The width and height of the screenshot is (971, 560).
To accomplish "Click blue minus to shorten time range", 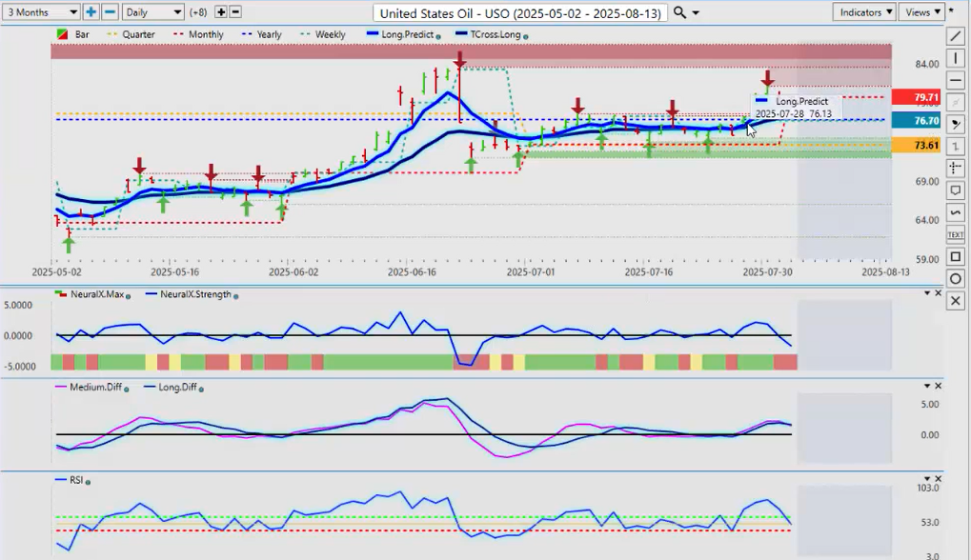I will [x=110, y=12].
